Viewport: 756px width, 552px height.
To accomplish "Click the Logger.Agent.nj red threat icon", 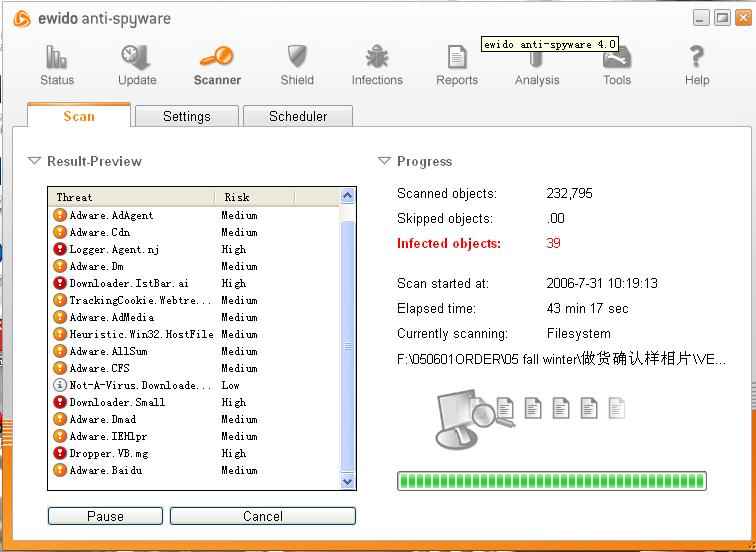I will (60, 249).
